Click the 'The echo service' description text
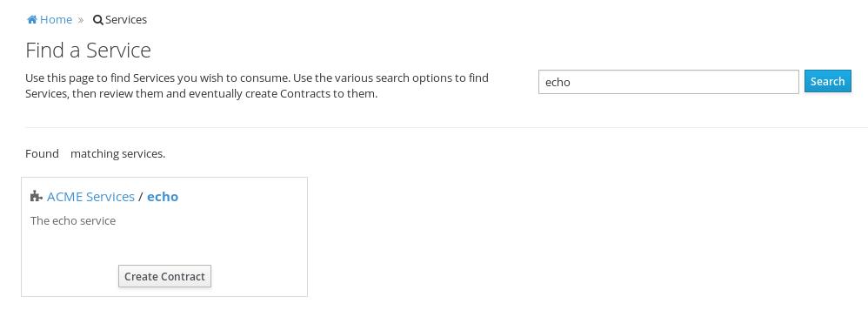 73,221
